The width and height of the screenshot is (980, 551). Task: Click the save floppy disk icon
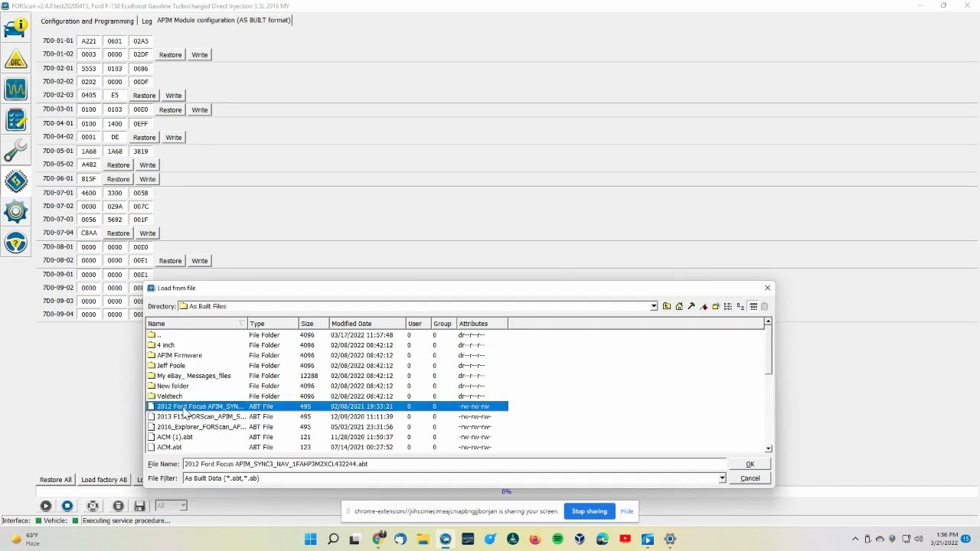click(x=139, y=506)
